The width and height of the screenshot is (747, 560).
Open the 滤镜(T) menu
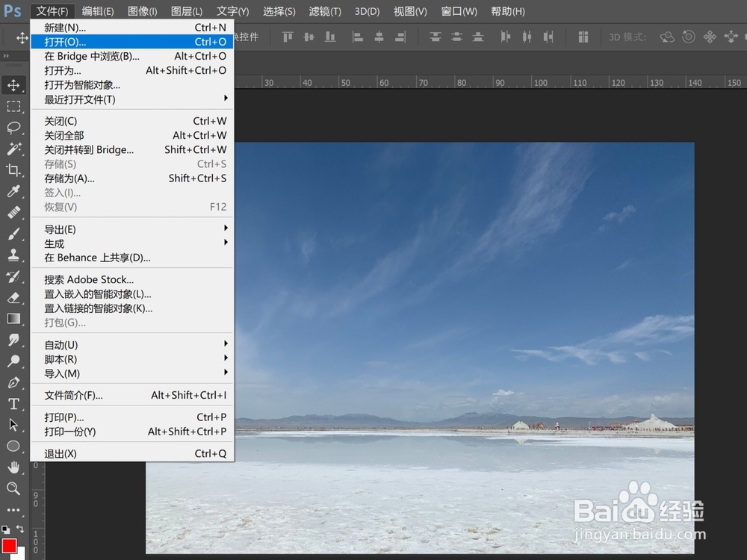click(325, 11)
